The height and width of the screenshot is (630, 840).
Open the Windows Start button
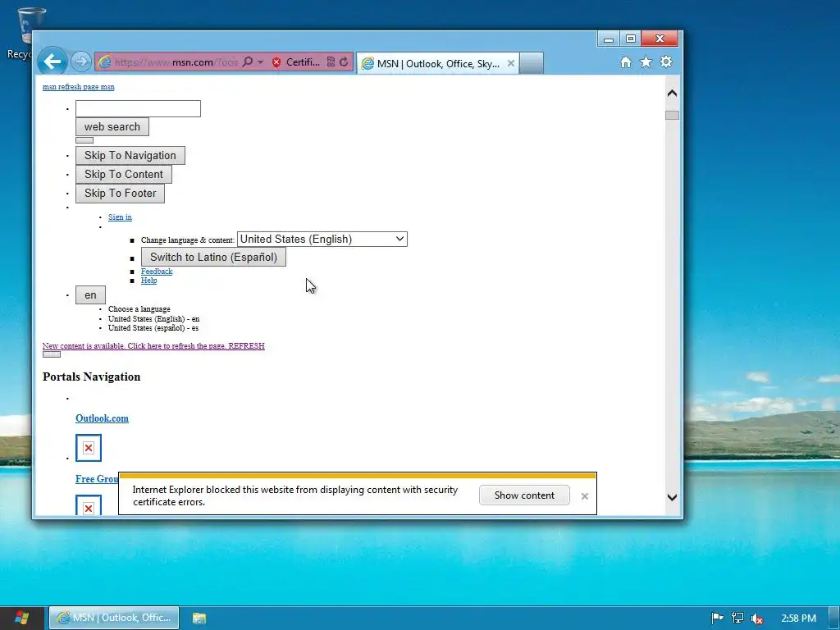click(x=22, y=618)
